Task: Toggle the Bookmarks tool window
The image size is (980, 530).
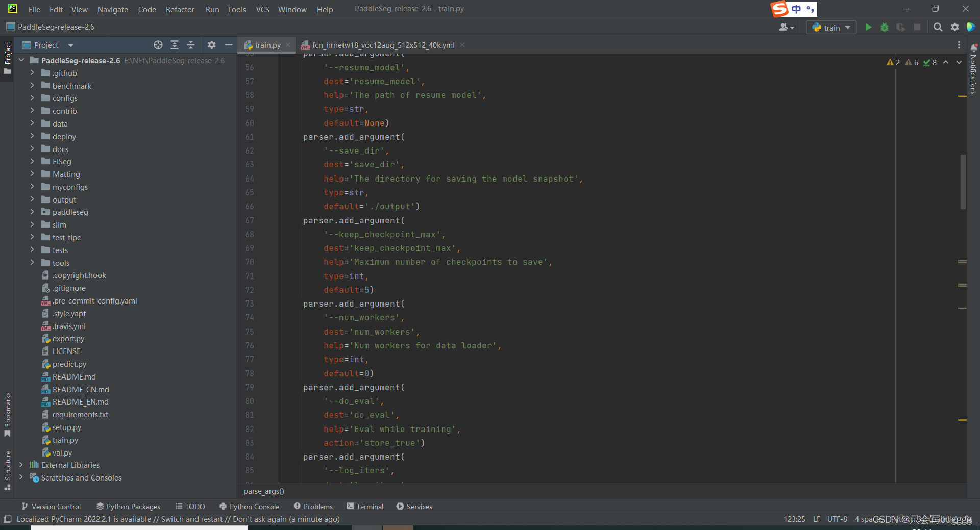Action: click(x=7, y=414)
